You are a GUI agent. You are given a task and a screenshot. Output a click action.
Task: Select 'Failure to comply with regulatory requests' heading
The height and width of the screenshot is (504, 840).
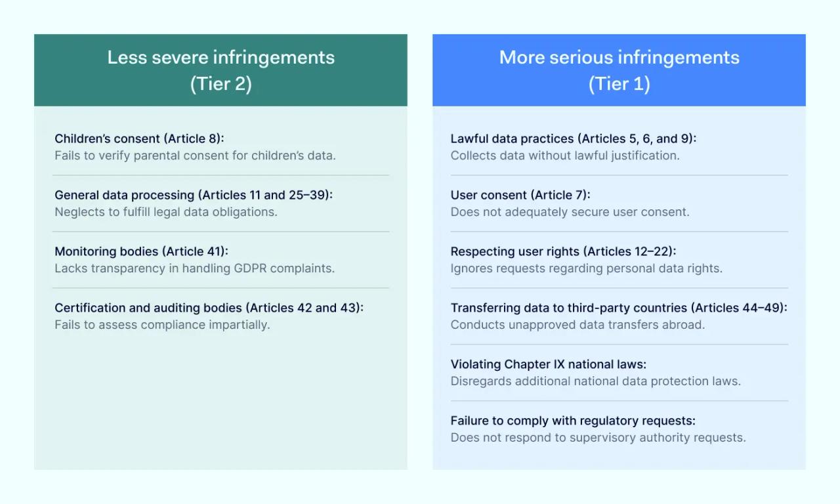point(573,421)
